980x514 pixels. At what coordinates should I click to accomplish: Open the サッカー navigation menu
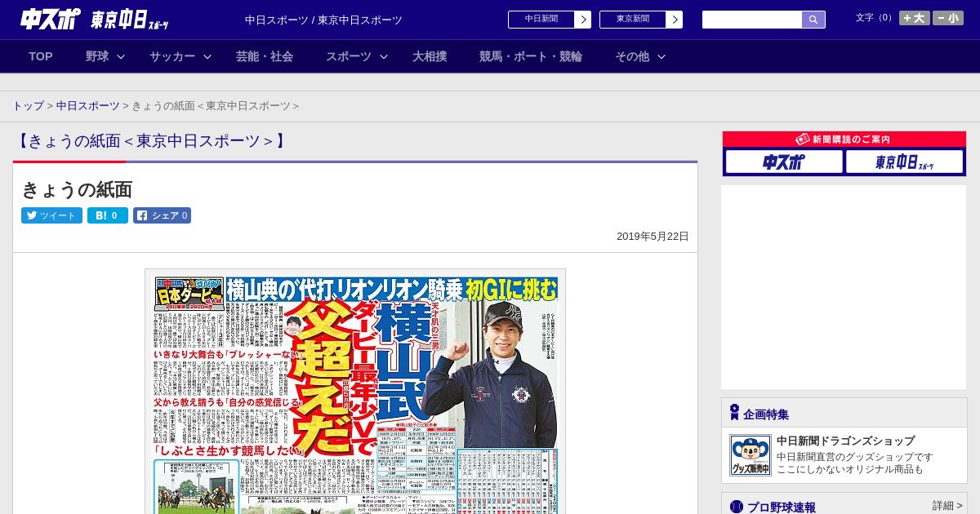click(x=172, y=56)
